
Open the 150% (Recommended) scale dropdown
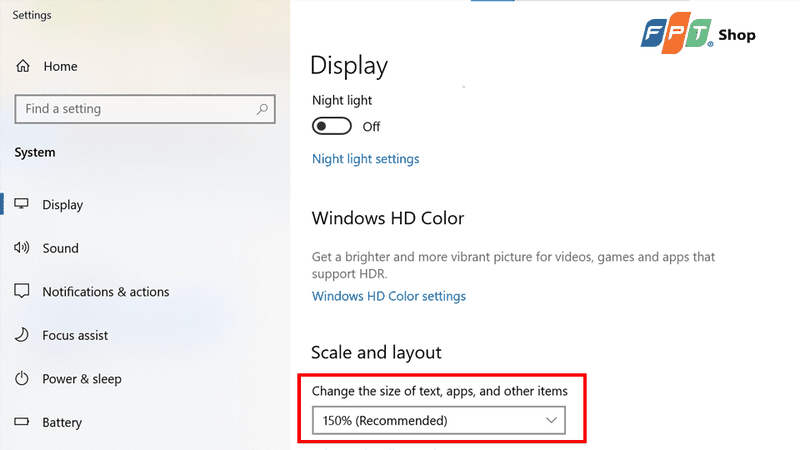(x=439, y=420)
